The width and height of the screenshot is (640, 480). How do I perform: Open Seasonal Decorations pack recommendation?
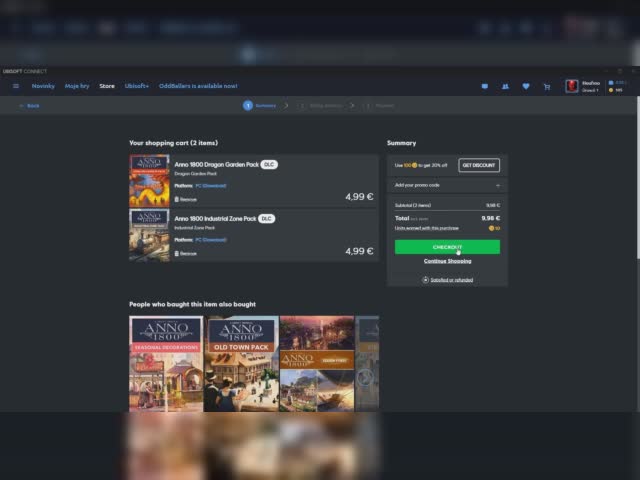coord(166,363)
